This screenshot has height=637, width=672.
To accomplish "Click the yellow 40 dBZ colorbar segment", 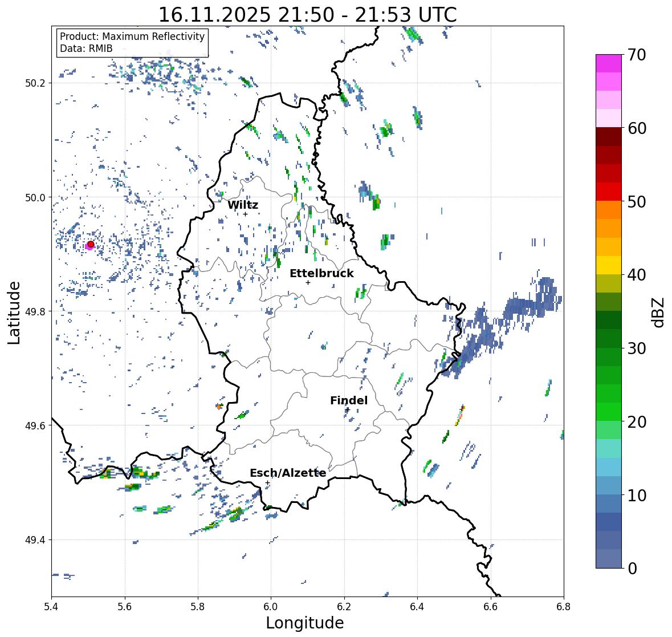I will pos(609,265).
